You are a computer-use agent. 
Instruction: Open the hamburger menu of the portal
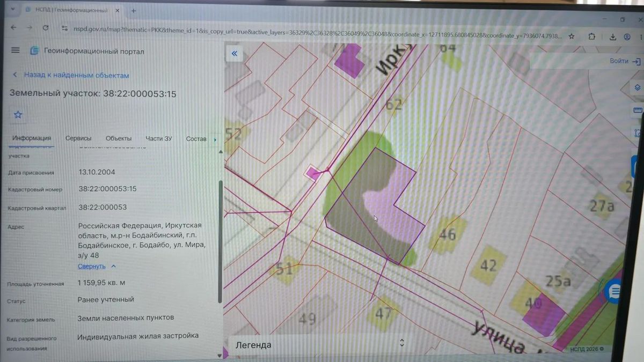pos(16,50)
